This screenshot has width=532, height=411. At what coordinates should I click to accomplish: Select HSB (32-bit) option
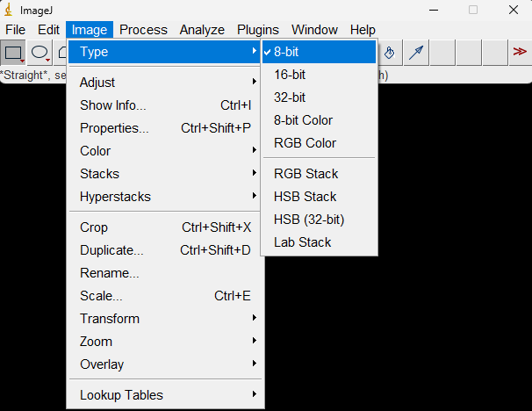[x=319, y=220]
